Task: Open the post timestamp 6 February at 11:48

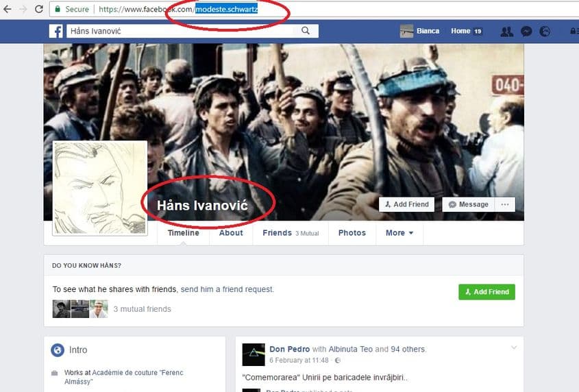Action: (x=299, y=360)
